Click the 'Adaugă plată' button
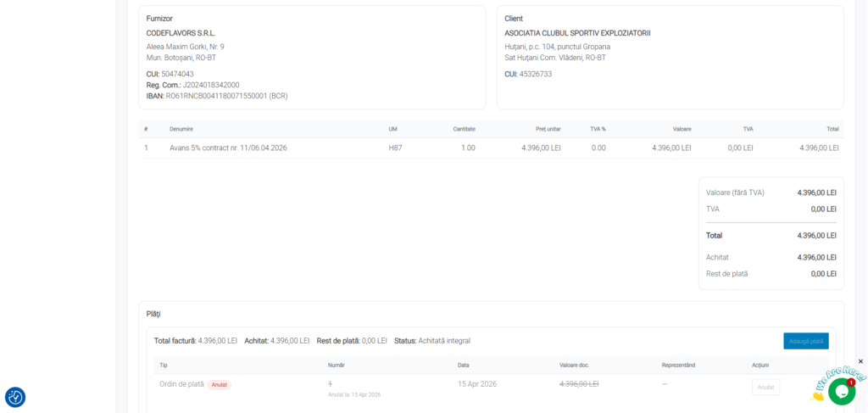Screen dimensions: 868x413 click(x=805, y=341)
